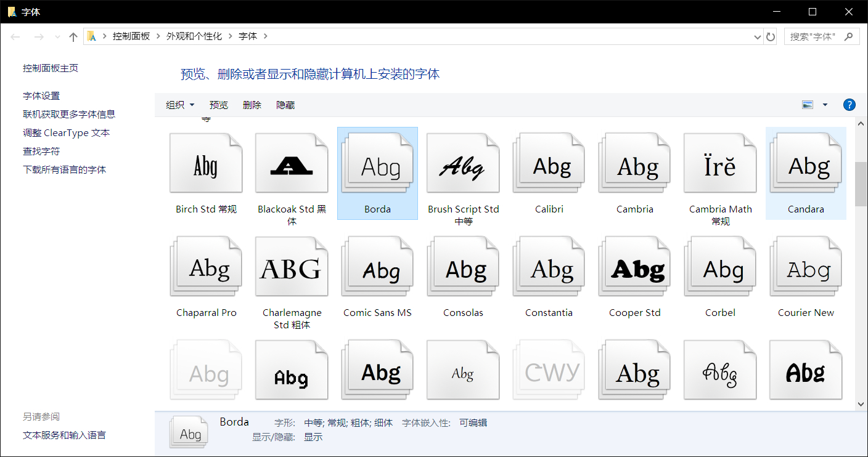Screen dimensions: 868x457
Task: Click Borda preview thumbnail in details pane
Action: (189, 432)
